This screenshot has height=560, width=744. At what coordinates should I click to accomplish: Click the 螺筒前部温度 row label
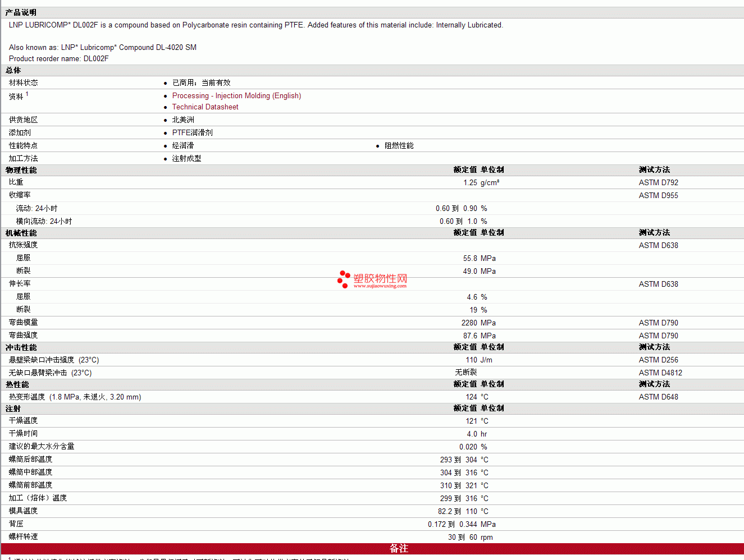(30, 485)
